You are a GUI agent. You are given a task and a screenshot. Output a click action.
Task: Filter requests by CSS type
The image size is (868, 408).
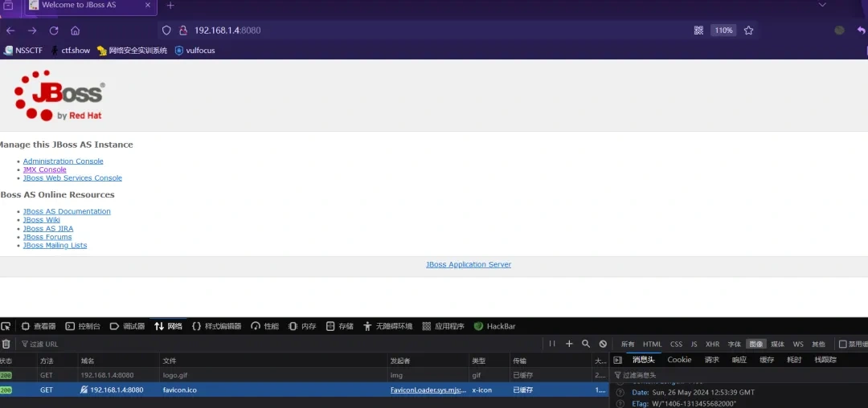pyautogui.click(x=677, y=344)
